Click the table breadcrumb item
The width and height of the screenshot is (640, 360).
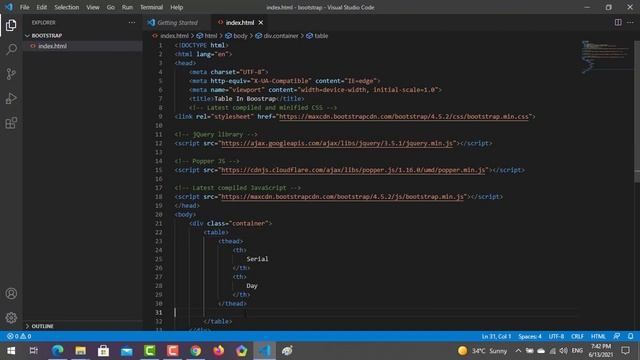(x=321, y=36)
